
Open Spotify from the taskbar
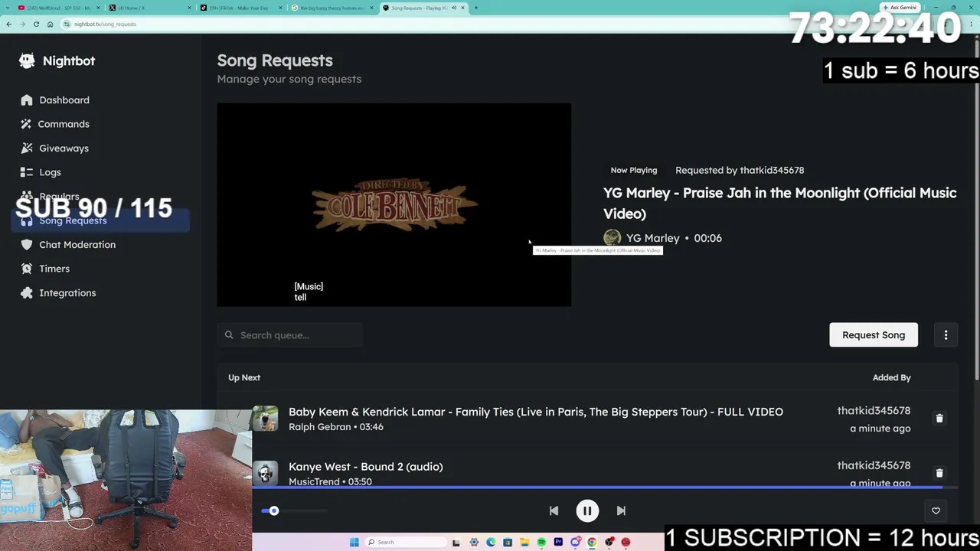pyautogui.click(x=541, y=543)
